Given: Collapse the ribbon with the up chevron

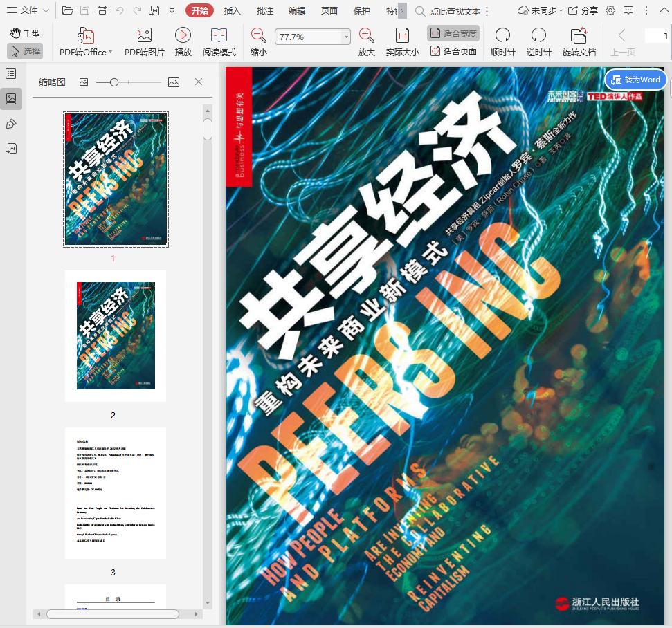Looking at the screenshot, I should (664, 10).
